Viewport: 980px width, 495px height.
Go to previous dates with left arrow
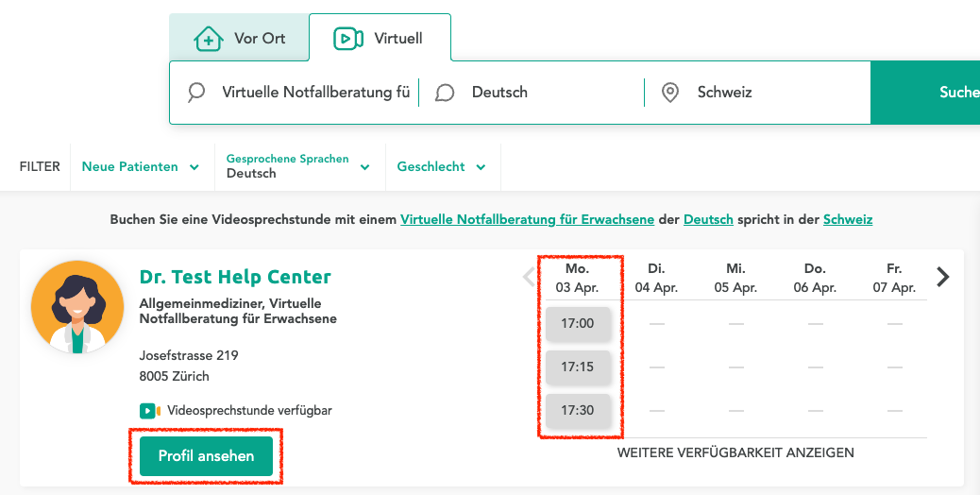point(529,277)
